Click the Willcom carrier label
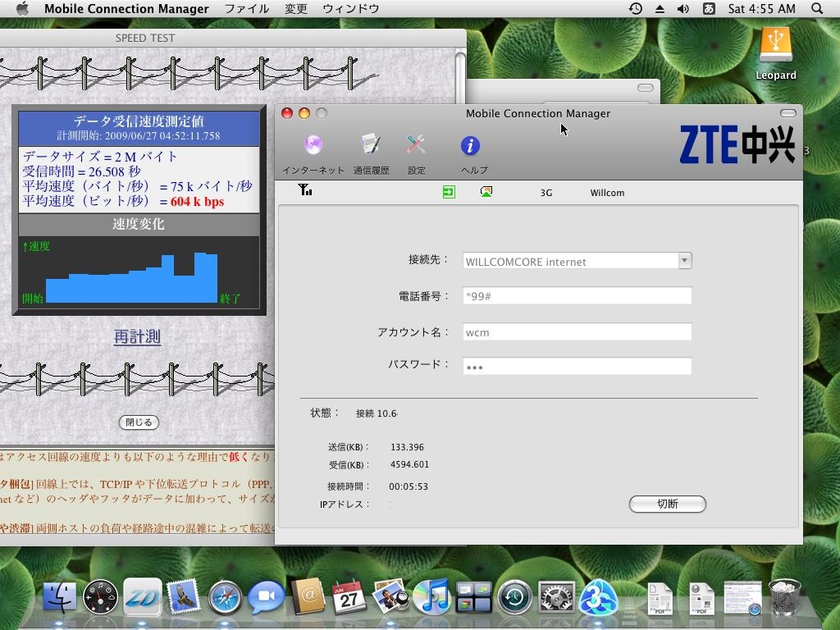The width and height of the screenshot is (840, 630). [x=607, y=193]
